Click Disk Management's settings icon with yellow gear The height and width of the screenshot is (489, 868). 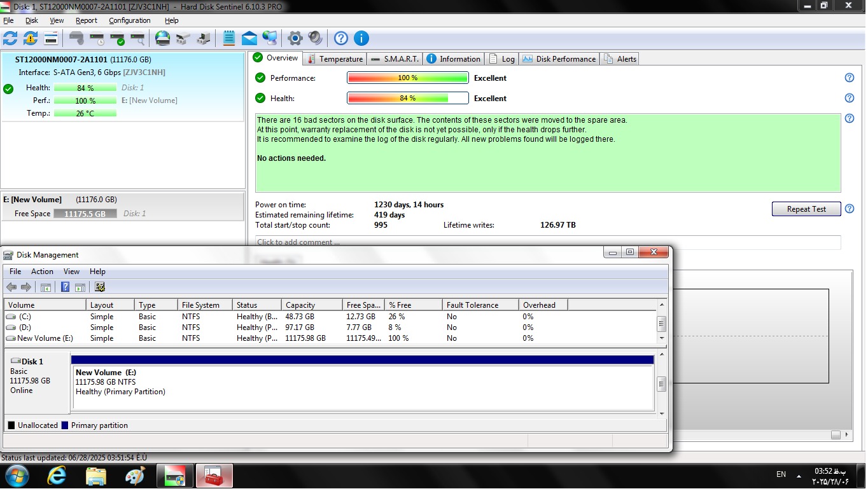100,287
